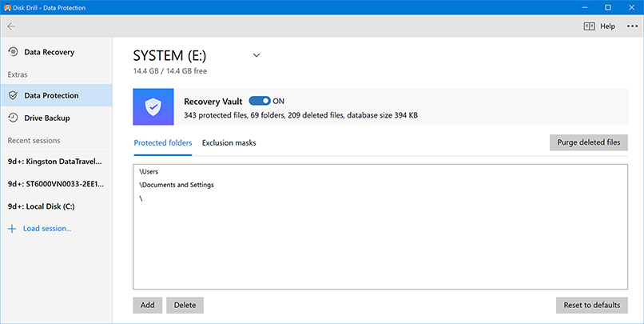644x324 pixels.
Task: Select the \Users protected folder
Action: 149,171
